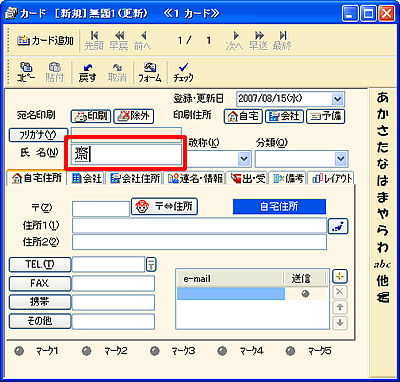Toggle the マーク4 indicator
This screenshot has width=400, height=382.
point(222,351)
